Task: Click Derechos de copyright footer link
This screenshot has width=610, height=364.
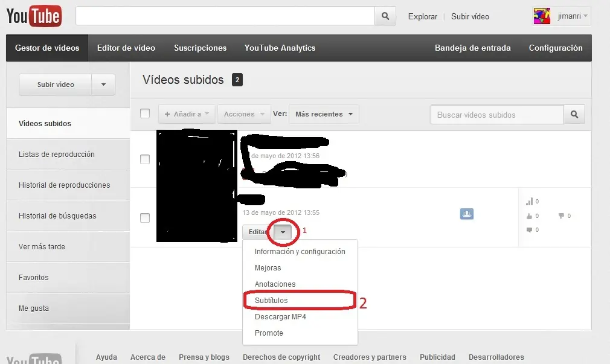Action: 281,357
